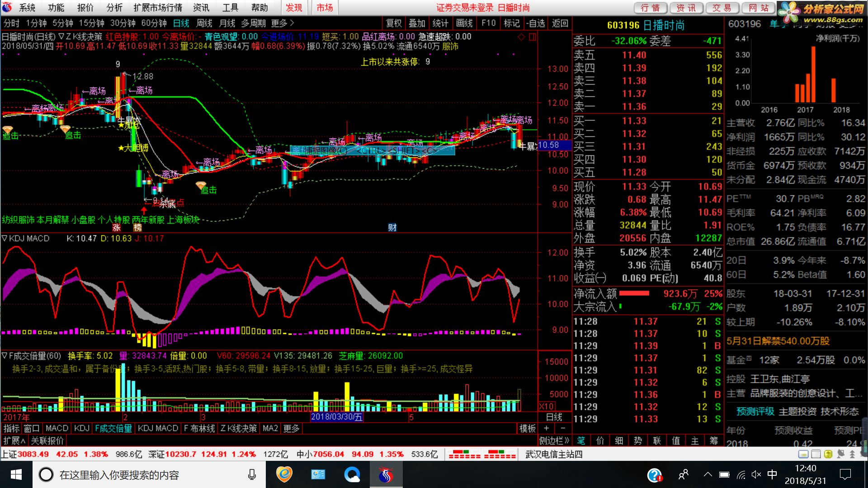Switch chart period to 60分钟
Screen dimensions: 868x488
(x=154, y=23)
